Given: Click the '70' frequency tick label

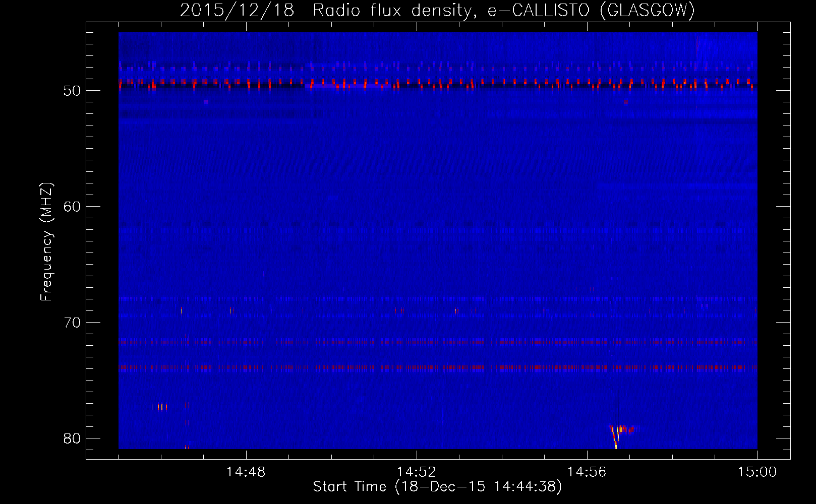Looking at the screenshot, I should (x=72, y=323).
